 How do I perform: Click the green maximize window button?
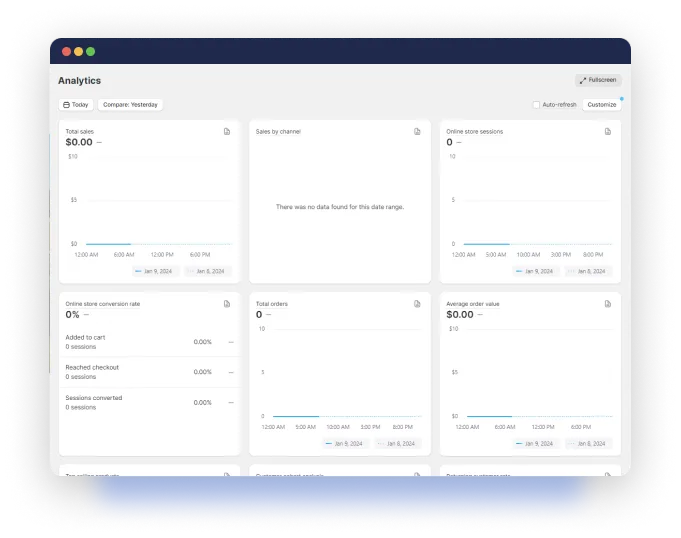pos(91,51)
